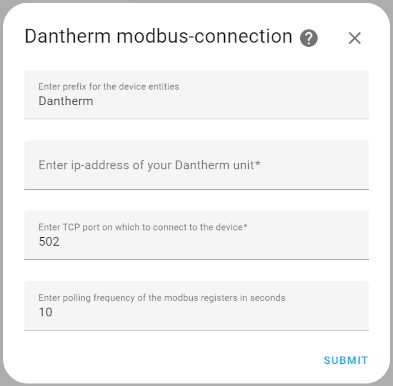Focus the ip-address input field

pos(196,165)
